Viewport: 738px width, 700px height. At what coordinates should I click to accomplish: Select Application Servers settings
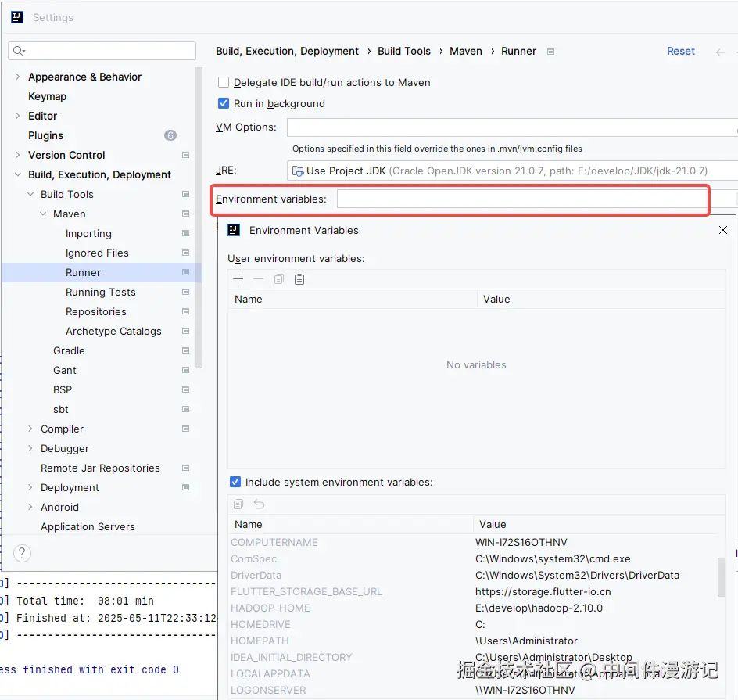[x=88, y=527]
